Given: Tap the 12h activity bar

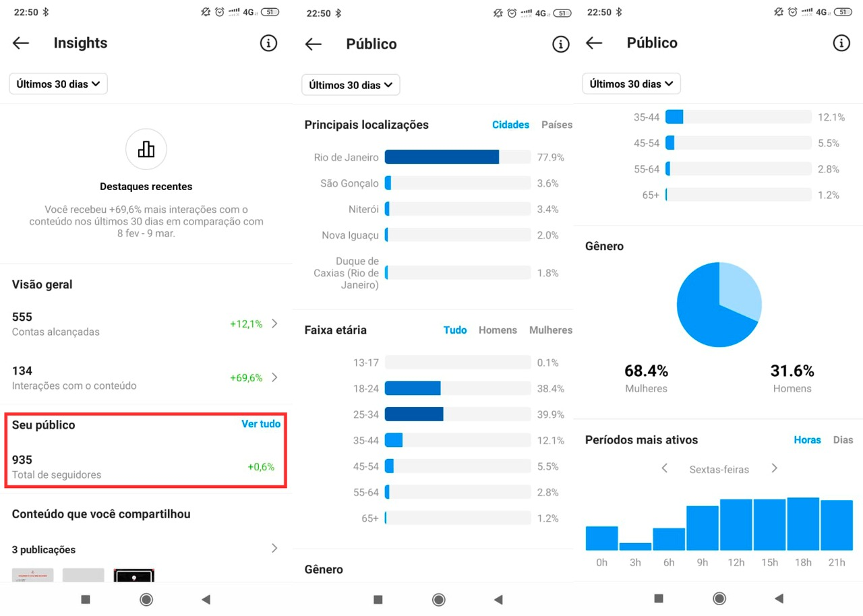Looking at the screenshot, I should [x=736, y=525].
